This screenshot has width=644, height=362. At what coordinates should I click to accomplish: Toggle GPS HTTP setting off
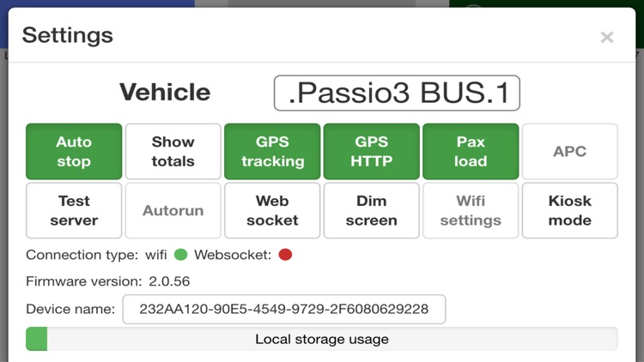371,152
